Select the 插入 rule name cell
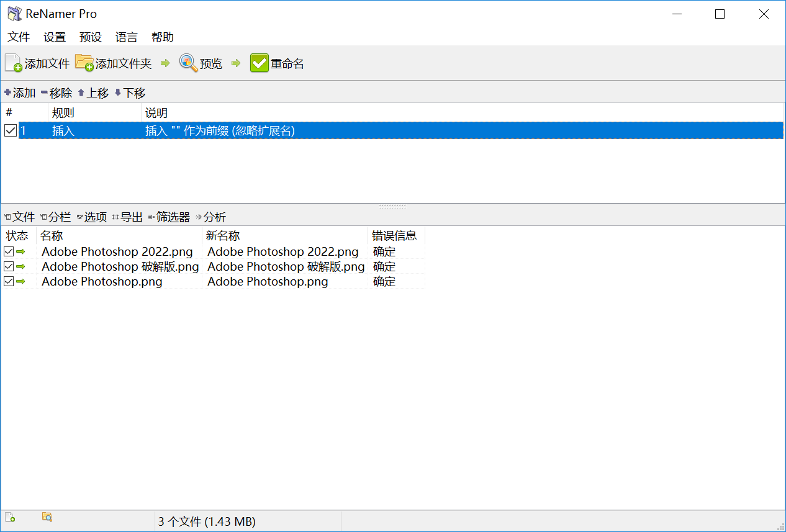This screenshot has width=786, height=532. tap(63, 130)
